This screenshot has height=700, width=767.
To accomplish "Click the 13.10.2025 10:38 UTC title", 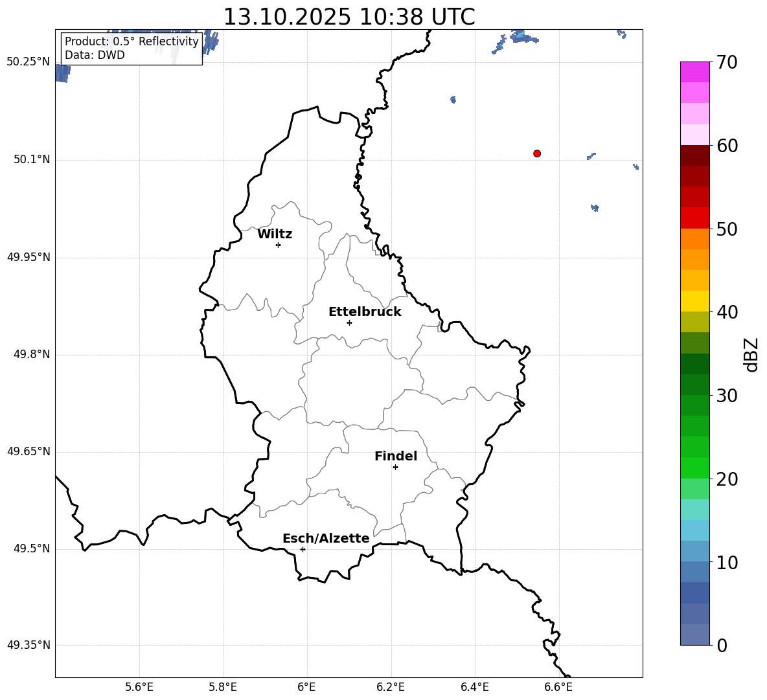I will 349,17.
